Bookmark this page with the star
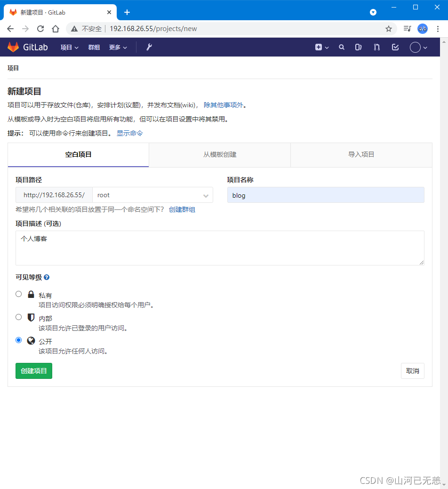448x489 pixels. coord(388,29)
